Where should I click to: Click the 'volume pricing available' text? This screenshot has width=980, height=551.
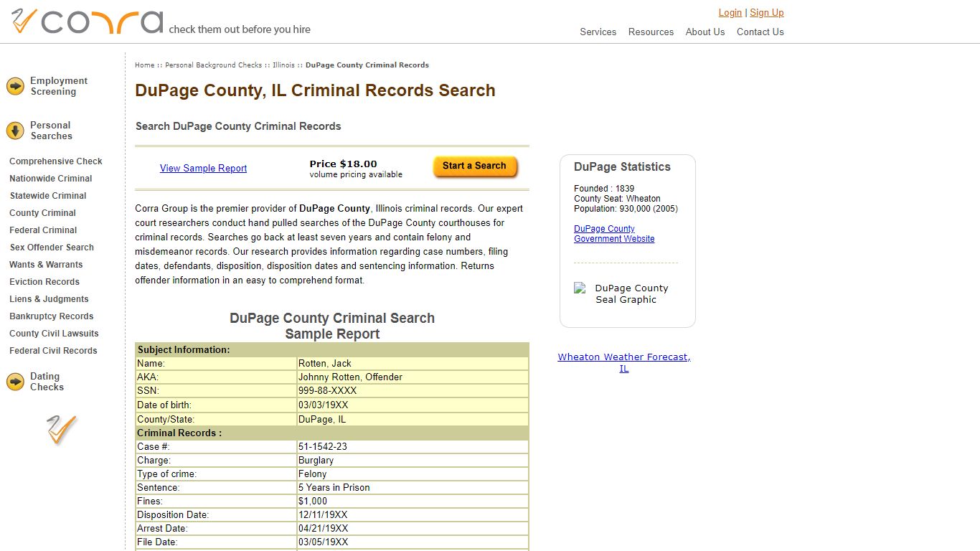pos(356,175)
